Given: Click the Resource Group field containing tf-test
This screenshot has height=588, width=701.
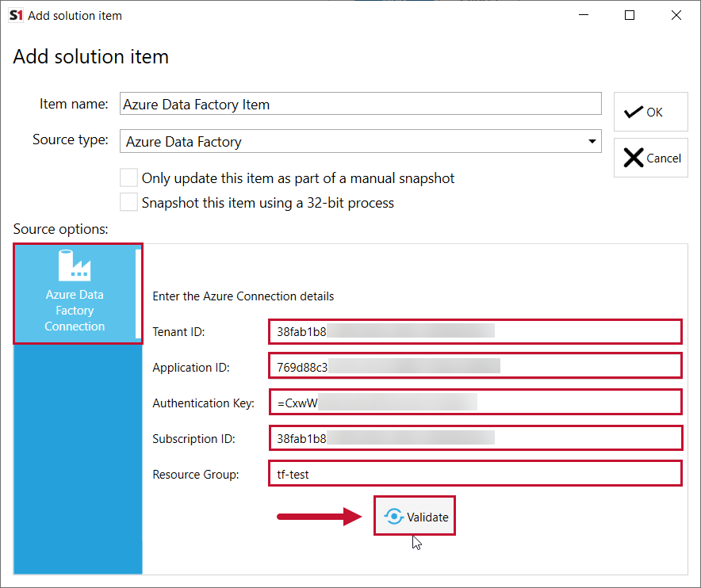Looking at the screenshot, I should click(x=475, y=474).
